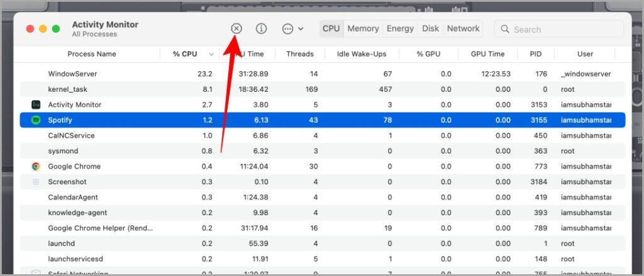This screenshot has width=644, height=276.
Task: Click the Spotify app icon in the list
Action: tap(36, 120)
